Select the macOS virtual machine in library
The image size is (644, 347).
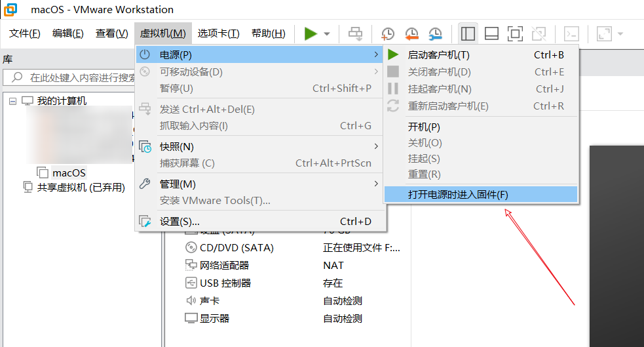[x=69, y=173]
